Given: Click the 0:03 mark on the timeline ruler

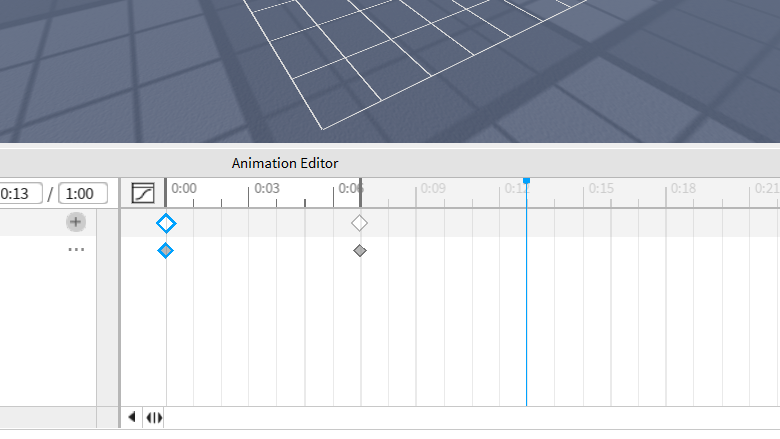Looking at the screenshot, I should click(x=266, y=188).
